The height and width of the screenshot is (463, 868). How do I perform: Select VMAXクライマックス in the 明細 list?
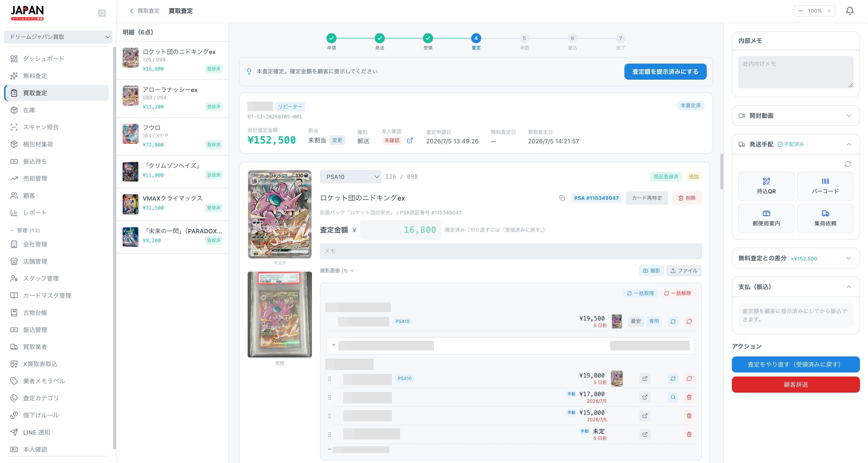click(173, 204)
